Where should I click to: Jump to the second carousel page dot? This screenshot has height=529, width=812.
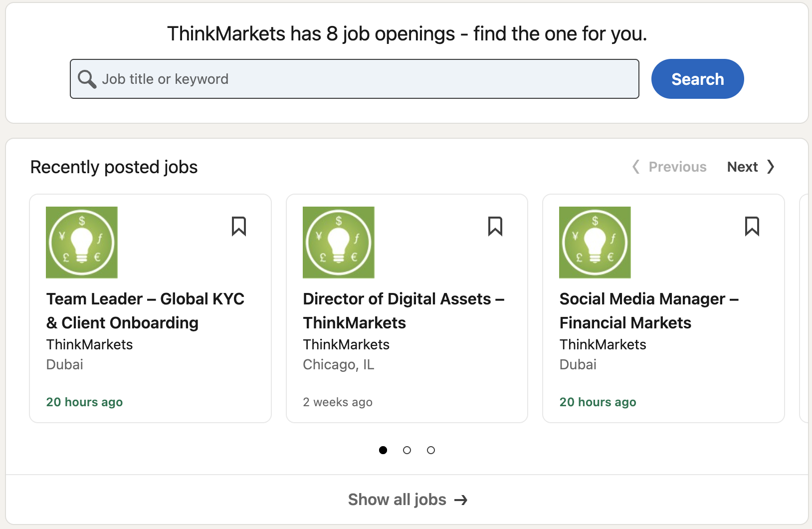point(407,450)
